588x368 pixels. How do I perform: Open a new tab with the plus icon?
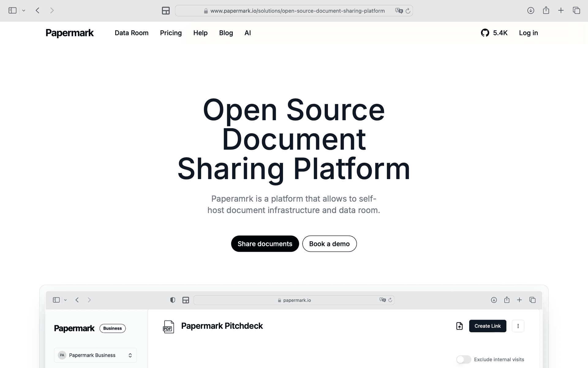[x=561, y=10]
